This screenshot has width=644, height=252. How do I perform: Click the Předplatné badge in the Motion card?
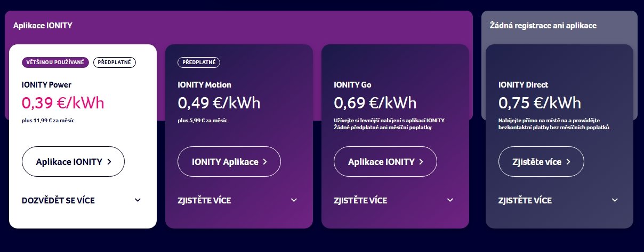tap(199, 62)
